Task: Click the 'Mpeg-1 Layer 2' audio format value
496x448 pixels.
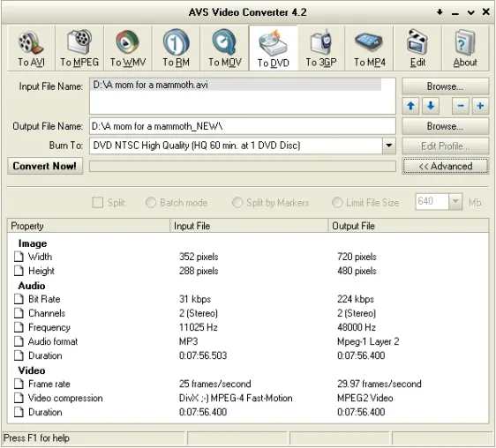Action: (x=368, y=341)
